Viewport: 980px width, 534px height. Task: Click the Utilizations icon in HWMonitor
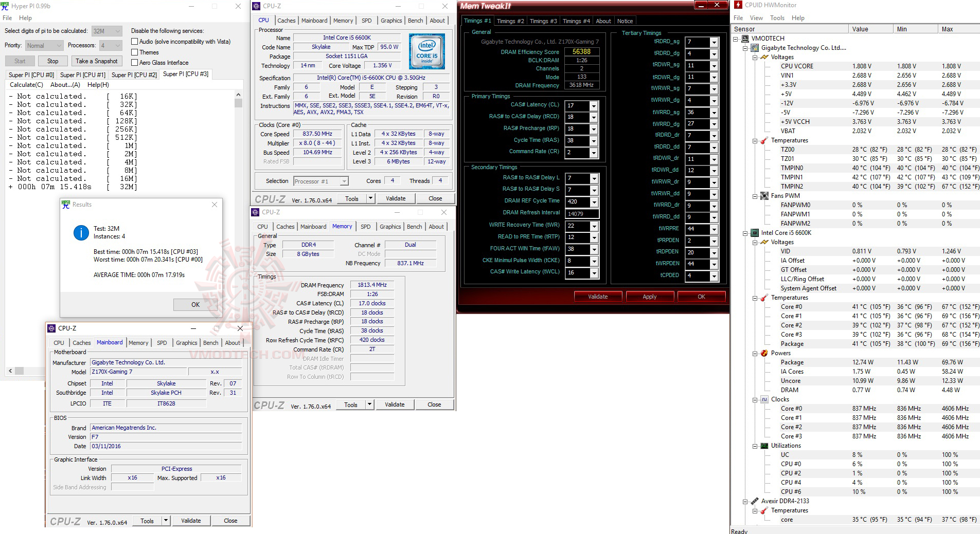click(x=764, y=446)
